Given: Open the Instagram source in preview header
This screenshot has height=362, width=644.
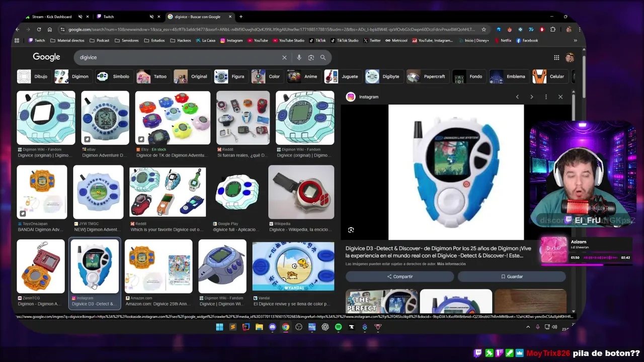Looking at the screenshot, I should tap(362, 97).
